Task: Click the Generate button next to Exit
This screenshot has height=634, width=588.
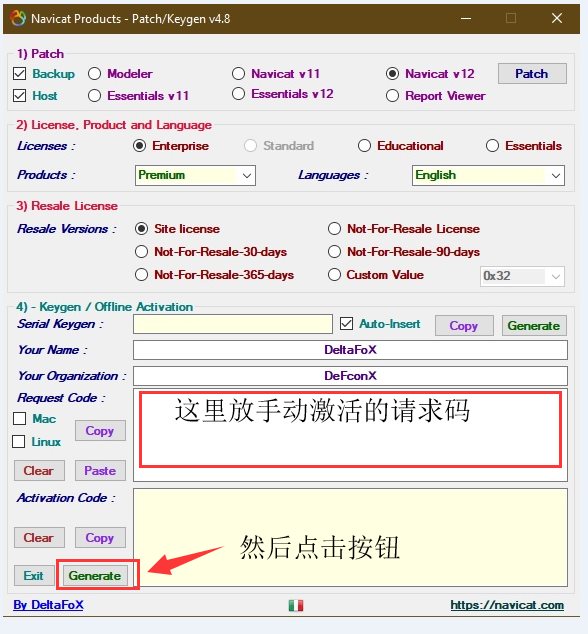Action: point(95,575)
